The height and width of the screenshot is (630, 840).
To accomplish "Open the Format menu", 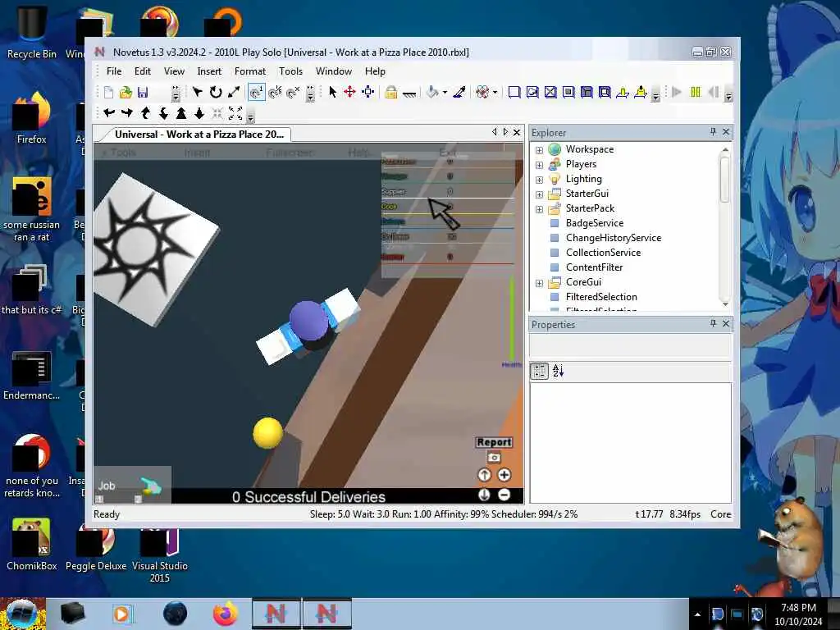I will coord(249,71).
